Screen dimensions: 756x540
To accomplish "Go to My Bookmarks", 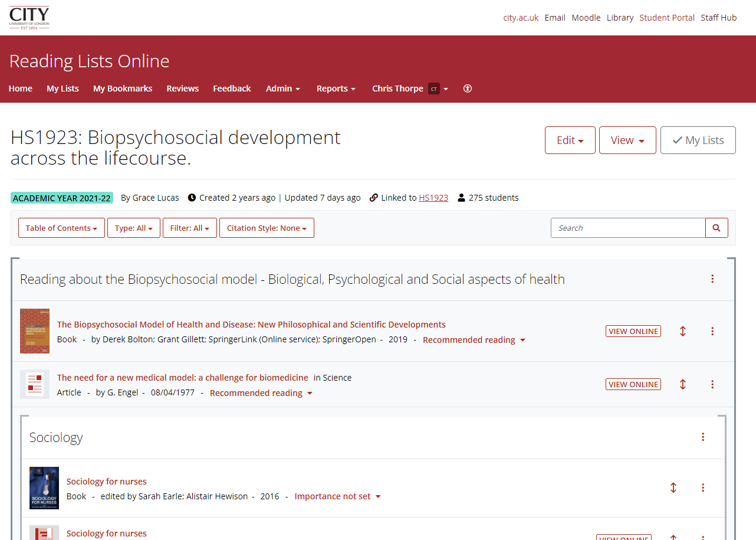I will pos(122,88).
